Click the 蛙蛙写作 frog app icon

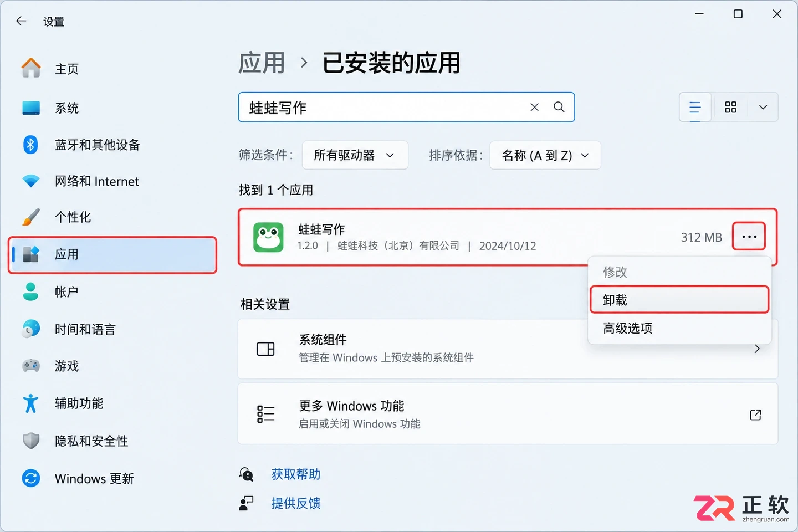click(268, 237)
